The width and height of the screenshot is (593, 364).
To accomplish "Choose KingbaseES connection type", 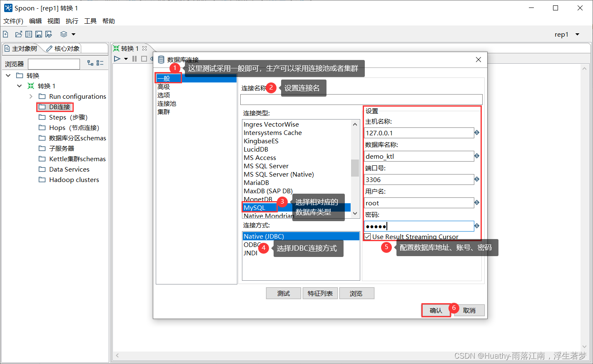I will click(x=261, y=141).
